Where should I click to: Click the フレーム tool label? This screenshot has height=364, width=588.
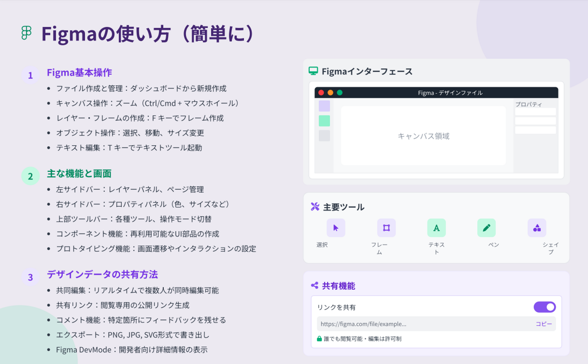(379, 249)
